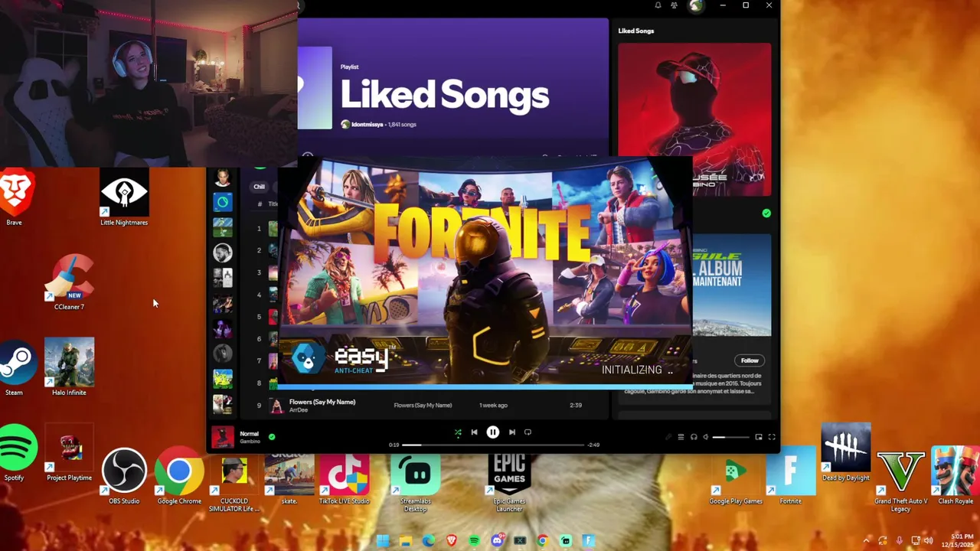The image size is (980, 551).
Task: Open the large artist image in right panel
Action: pos(694,119)
